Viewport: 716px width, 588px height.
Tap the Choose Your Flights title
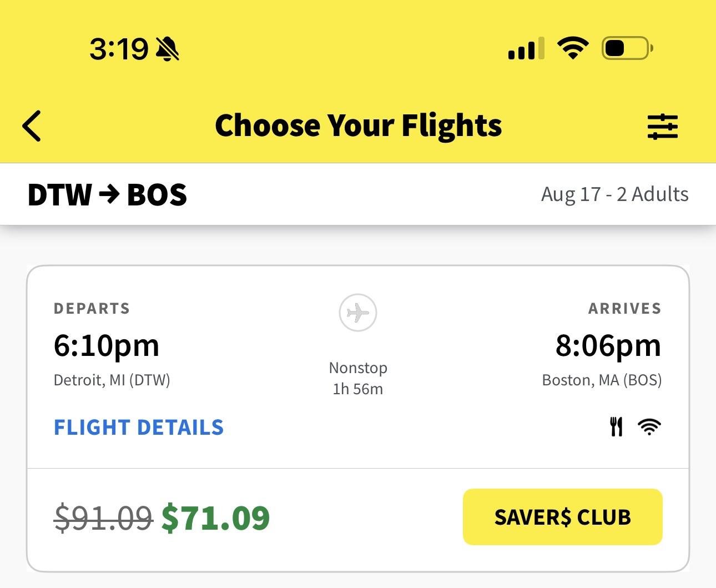tap(358, 125)
